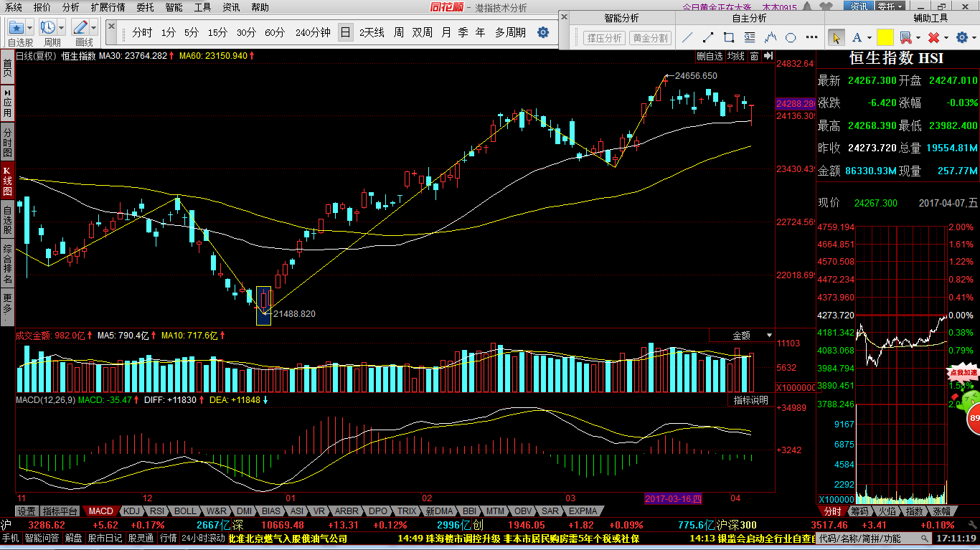The height and width of the screenshot is (550, 980).
Task: Select the wave line drawing tool
Action: pyautogui.click(x=771, y=37)
